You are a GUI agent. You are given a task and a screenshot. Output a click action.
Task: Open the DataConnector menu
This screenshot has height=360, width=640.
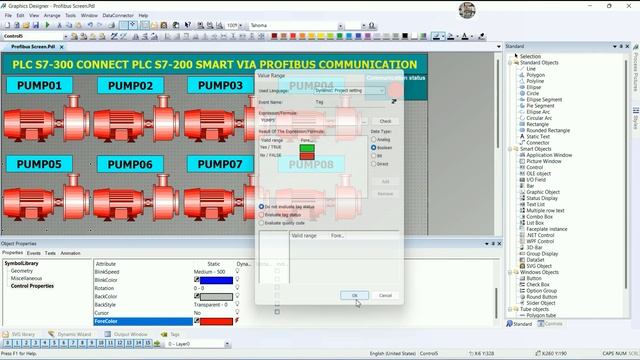pyautogui.click(x=118, y=16)
